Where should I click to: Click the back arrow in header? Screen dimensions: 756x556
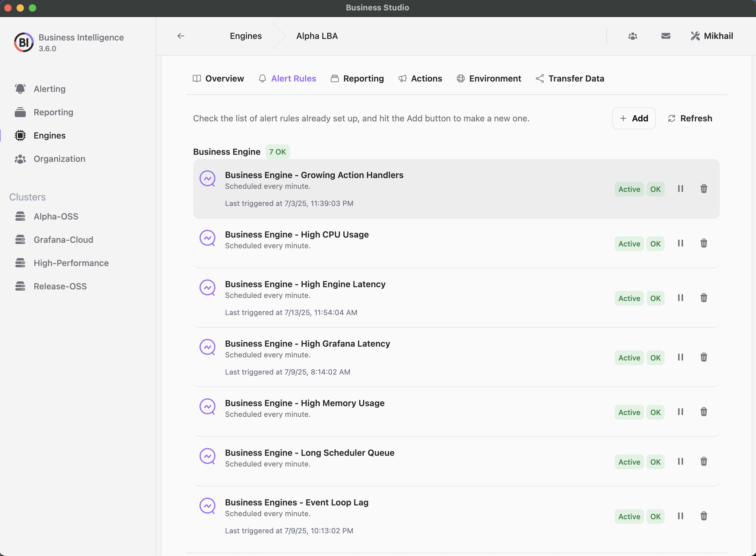pyautogui.click(x=181, y=36)
